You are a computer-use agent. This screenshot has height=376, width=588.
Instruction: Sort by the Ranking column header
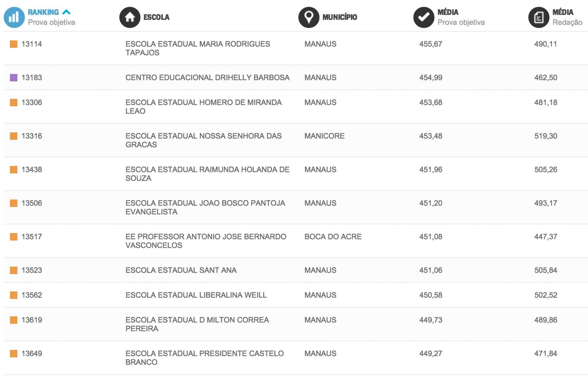pyautogui.click(x=43, y=12)
